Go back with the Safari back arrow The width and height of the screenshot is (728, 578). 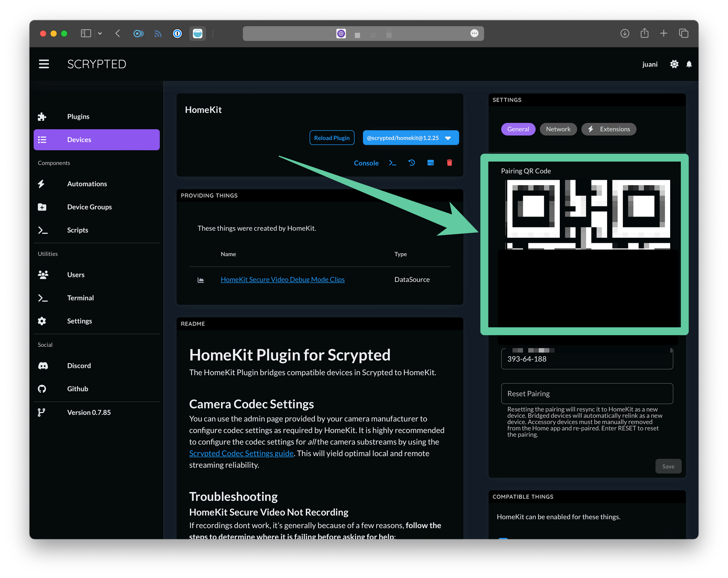point(118,33)
